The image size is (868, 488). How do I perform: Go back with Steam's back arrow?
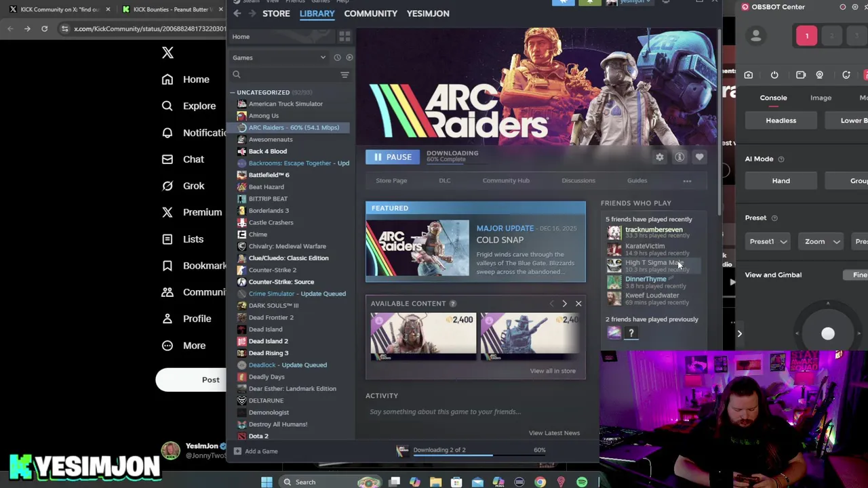tap(237, 14)
